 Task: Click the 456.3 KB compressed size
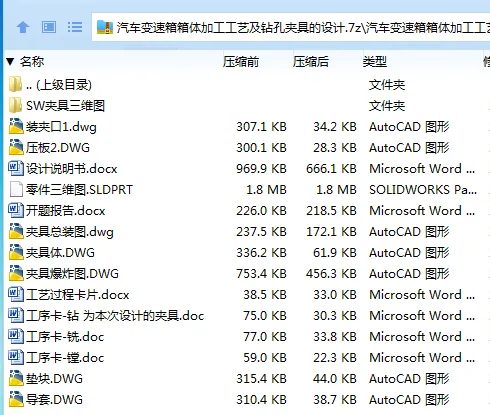[331, 274]
